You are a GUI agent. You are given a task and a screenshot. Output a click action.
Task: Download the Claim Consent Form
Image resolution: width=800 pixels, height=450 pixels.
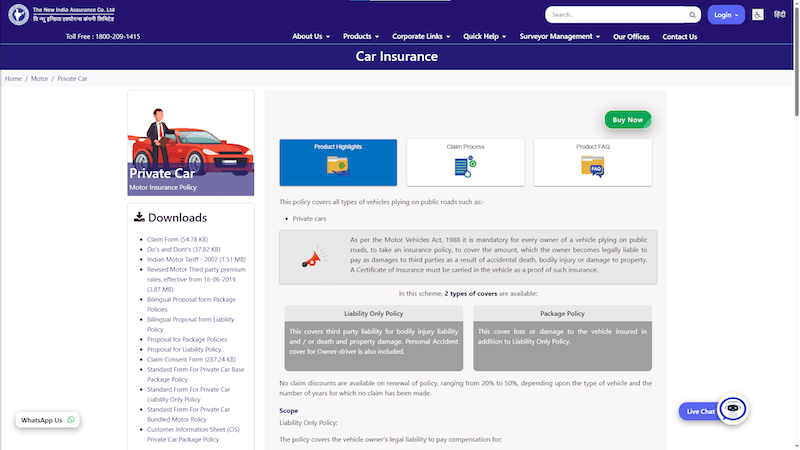pyautogui.click(x=191, y=359)
